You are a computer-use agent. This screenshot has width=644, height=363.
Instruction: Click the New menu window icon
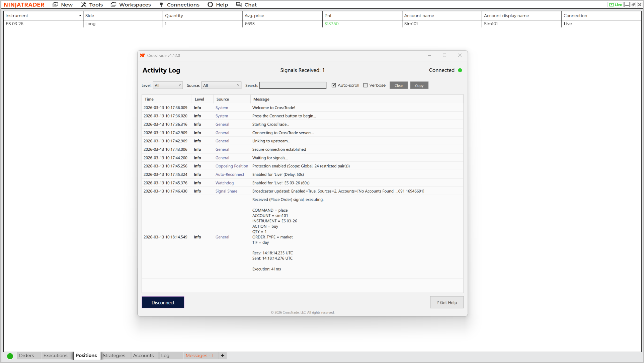click(56, 5)
